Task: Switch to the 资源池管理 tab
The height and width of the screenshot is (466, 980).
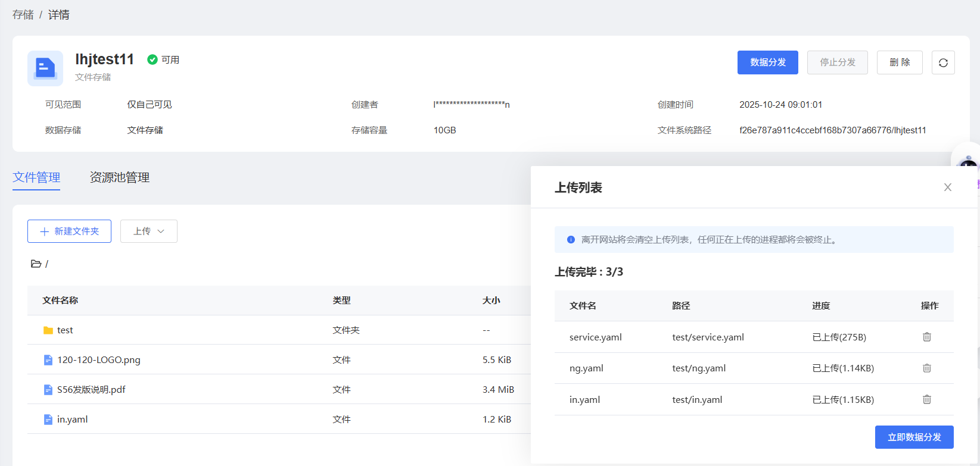Action: [119, 177]
